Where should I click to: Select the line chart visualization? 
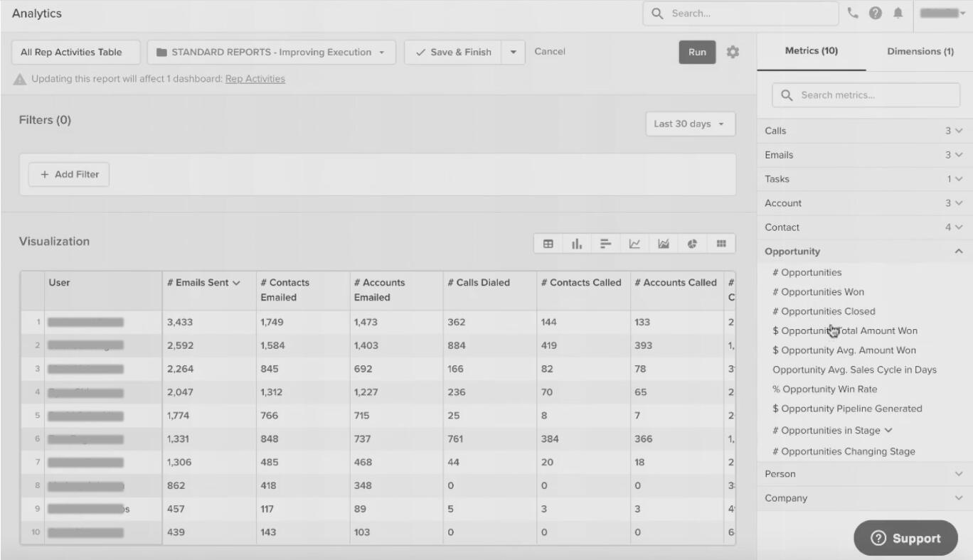[x=634, y=244]
